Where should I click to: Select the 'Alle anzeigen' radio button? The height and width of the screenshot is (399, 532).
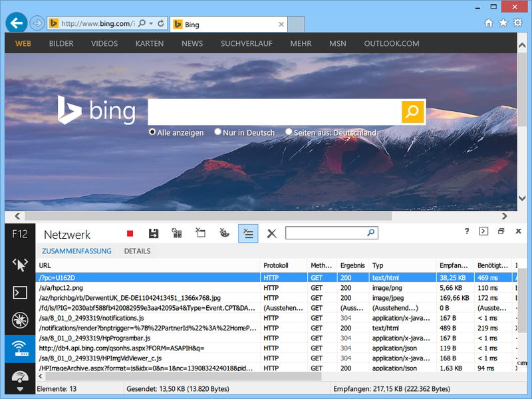(x=152, y=132)
